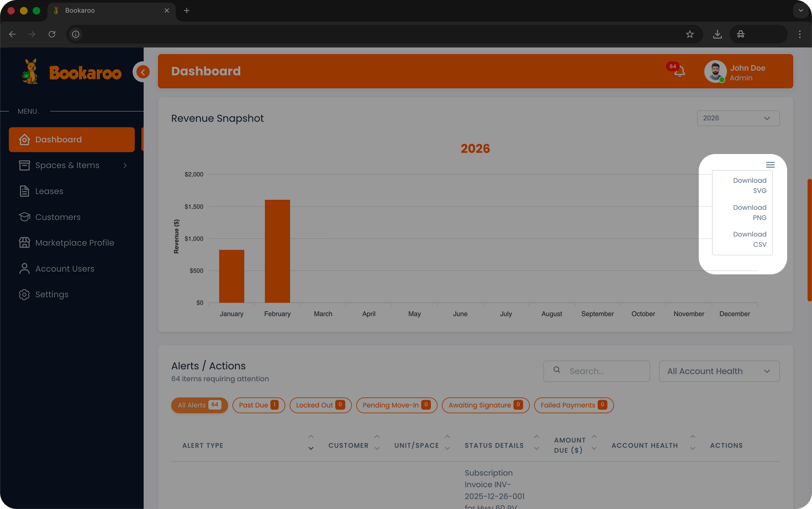Open Settings using the gear icon
This screenshot has width=812, height=509.
coord(24,294)
